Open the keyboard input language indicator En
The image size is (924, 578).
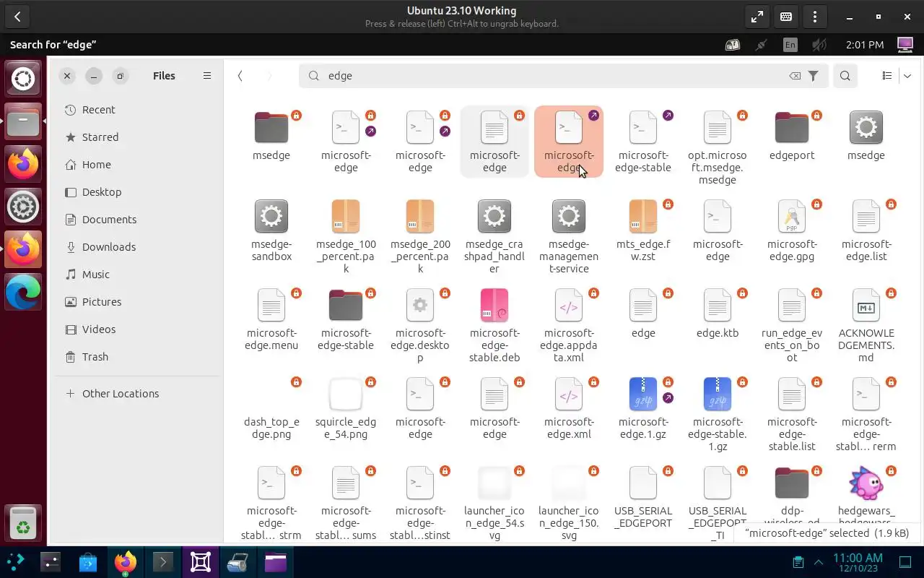tap(790, 45)
